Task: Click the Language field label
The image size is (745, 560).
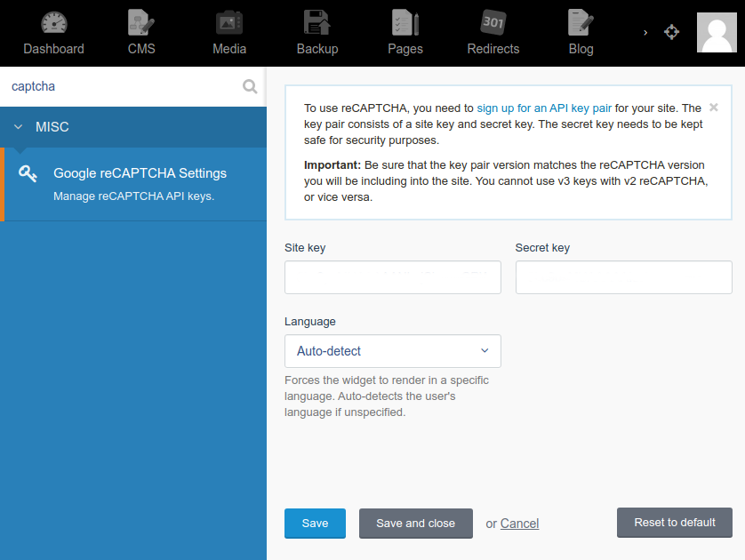Action: tap(309, 322)
